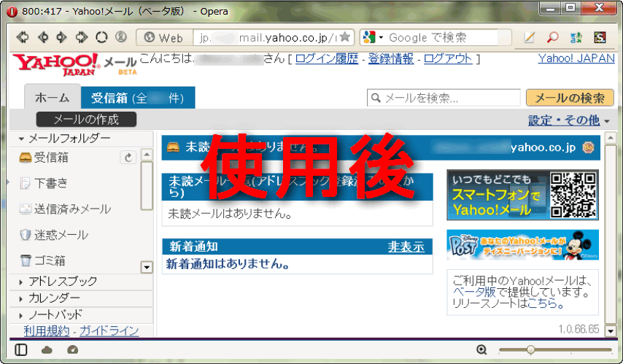Click the folder list scroll-down arrow

pyautogui.click(x=147, y=268)
